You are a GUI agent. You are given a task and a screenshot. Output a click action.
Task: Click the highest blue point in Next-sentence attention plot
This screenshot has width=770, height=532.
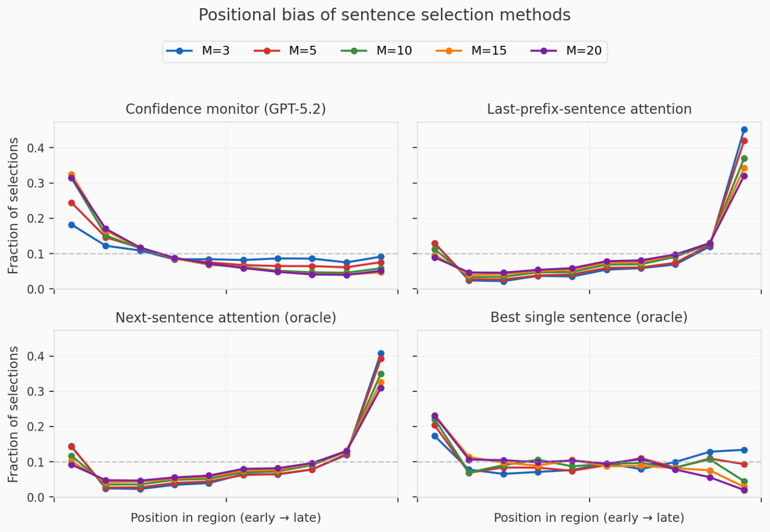(381, 354)
